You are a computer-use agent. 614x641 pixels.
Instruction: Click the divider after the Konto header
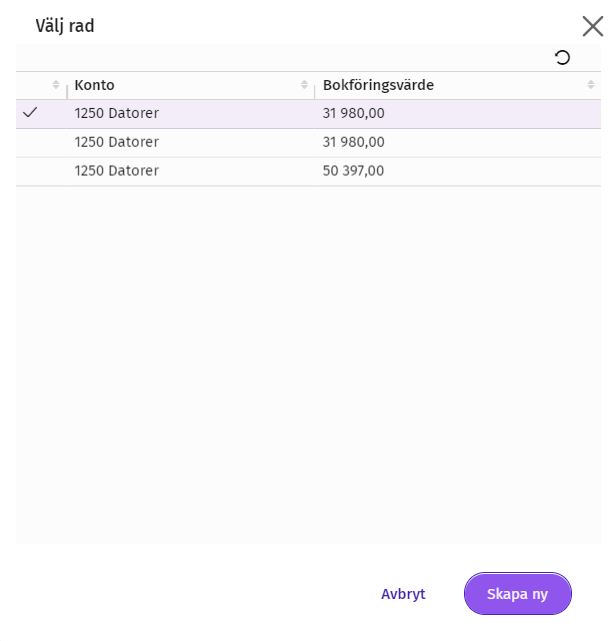(314, 88)
